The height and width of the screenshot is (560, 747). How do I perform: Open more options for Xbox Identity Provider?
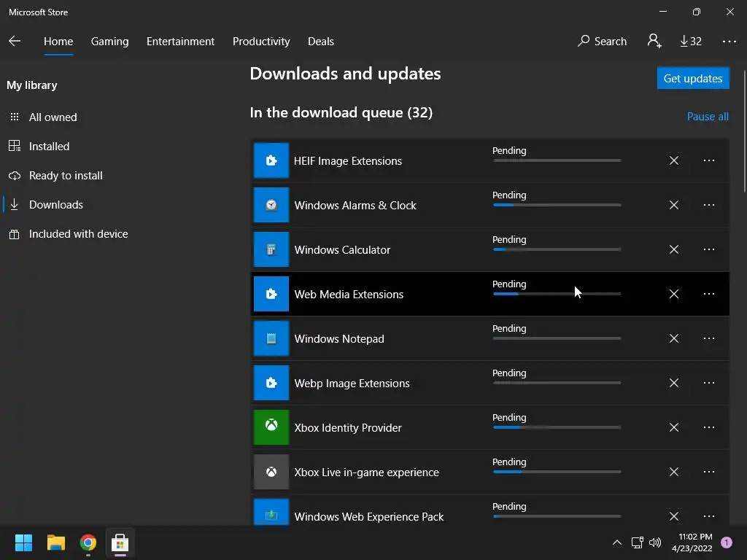[x=709, y=427]
